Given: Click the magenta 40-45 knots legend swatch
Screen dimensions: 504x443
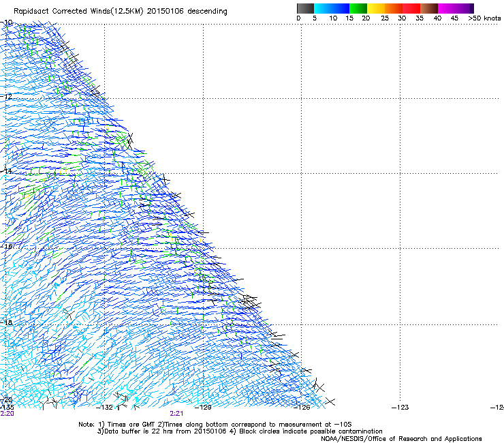Looking at the screenshot, I should point(447,8).
